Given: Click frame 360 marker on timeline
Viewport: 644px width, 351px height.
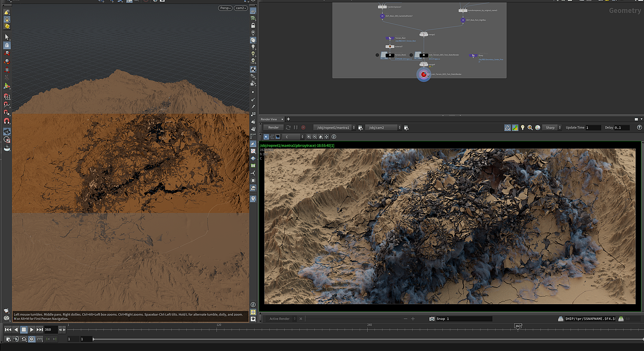Looking at the screenshot, I should [518, 326].
